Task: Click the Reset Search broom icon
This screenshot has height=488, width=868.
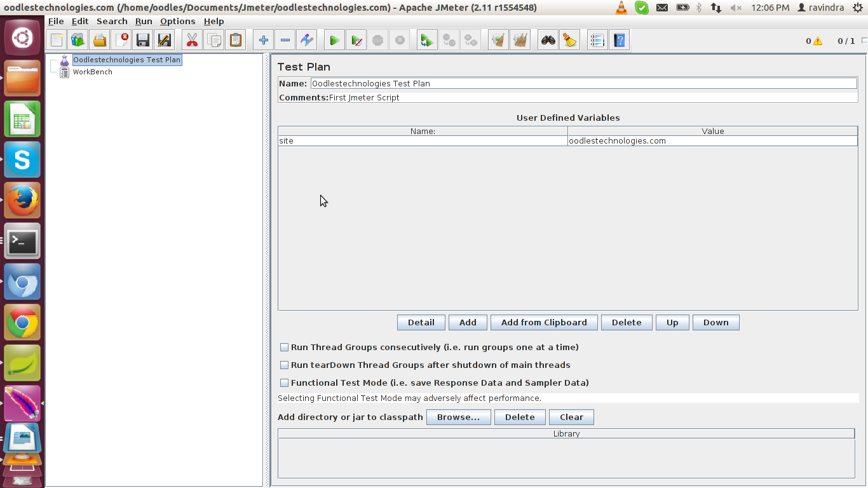Action: pyautogui.click(x=570, y=41)
